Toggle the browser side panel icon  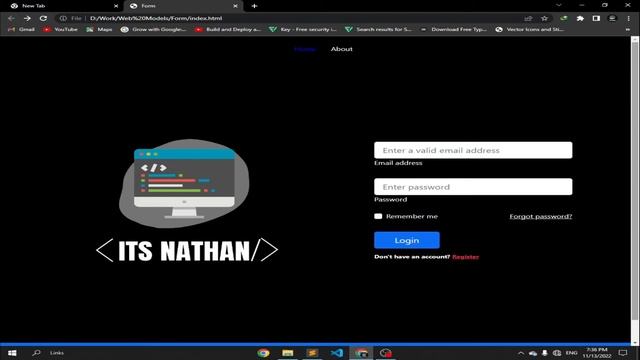596,18
